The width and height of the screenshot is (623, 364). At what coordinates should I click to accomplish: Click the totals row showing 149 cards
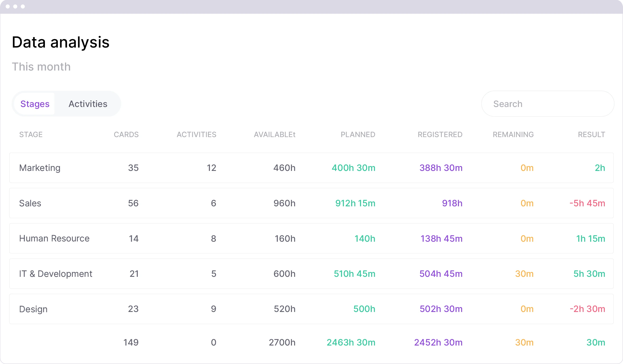coord(131,342)
